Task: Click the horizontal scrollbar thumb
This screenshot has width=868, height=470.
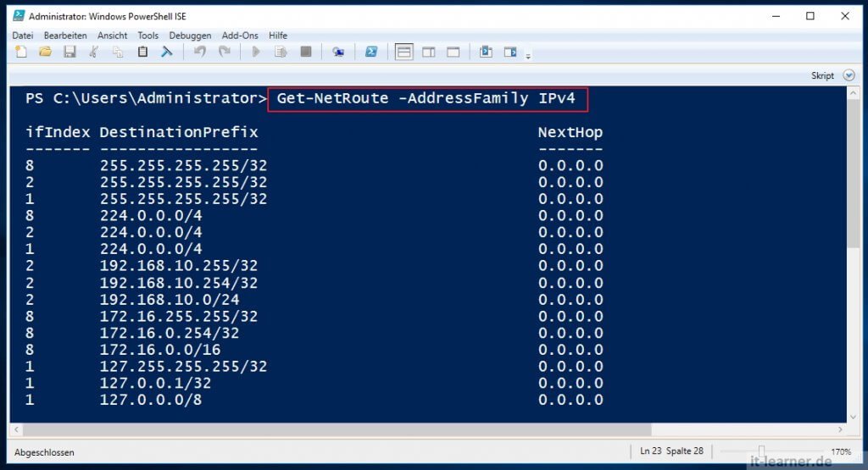Action: click(x=337, y=429)
